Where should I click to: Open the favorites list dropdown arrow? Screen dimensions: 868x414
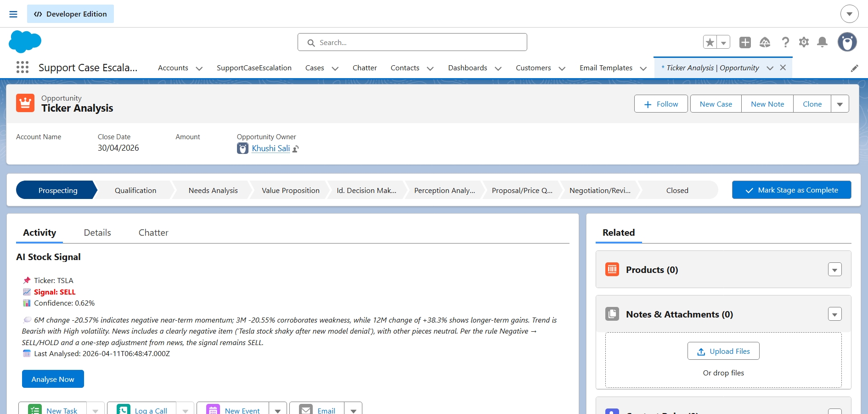(723, 42)
